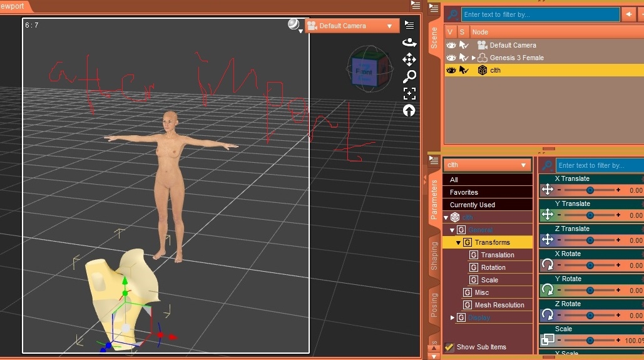
Task: Toggle visibility of Genesis 3 Female
Action: click(450, 58)
